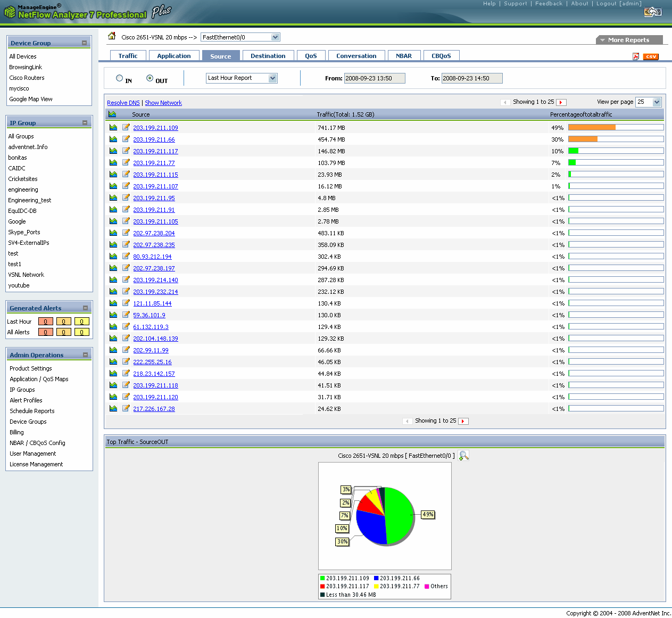Click the orange 49% traffic bar
Image resolution: width=672 pixels, height=618 pixels.
(592, 127)
